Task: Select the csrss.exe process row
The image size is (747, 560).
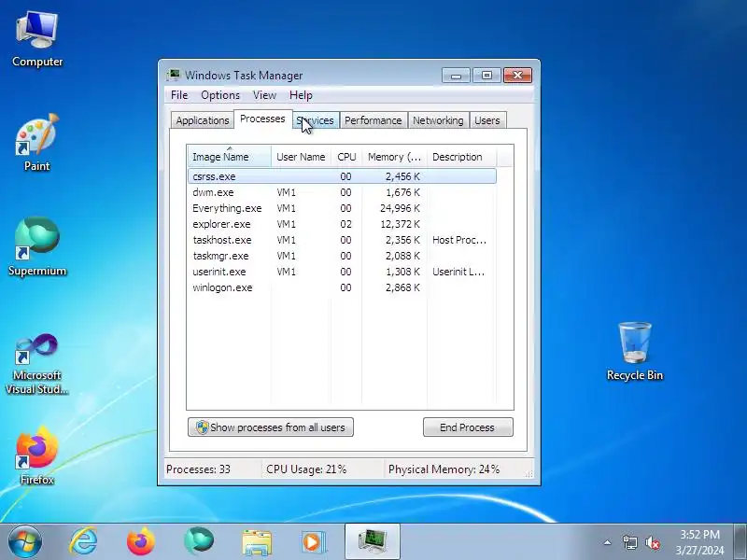Action: point(342,176)
